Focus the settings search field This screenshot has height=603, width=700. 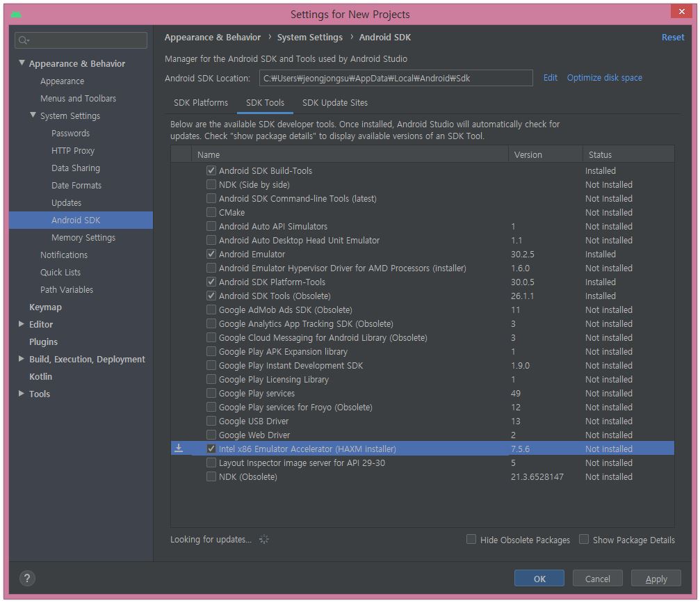pos(81,40)
